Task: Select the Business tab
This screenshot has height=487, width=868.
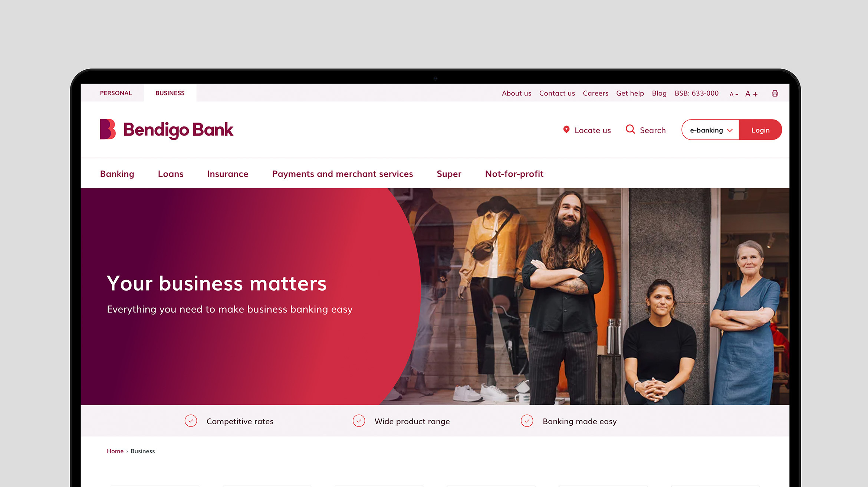Action: pyautogui.click(x=170, y=93)
